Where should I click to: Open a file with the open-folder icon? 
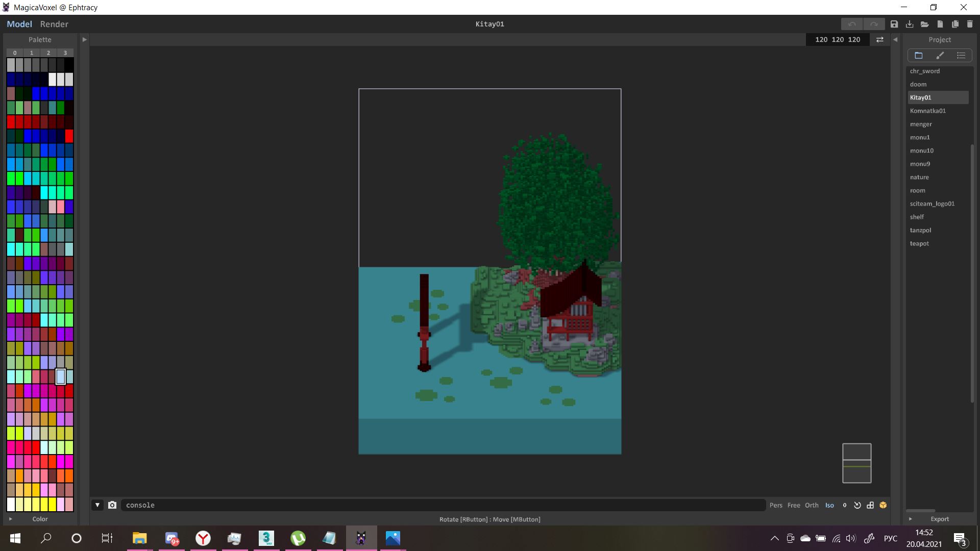925,24
